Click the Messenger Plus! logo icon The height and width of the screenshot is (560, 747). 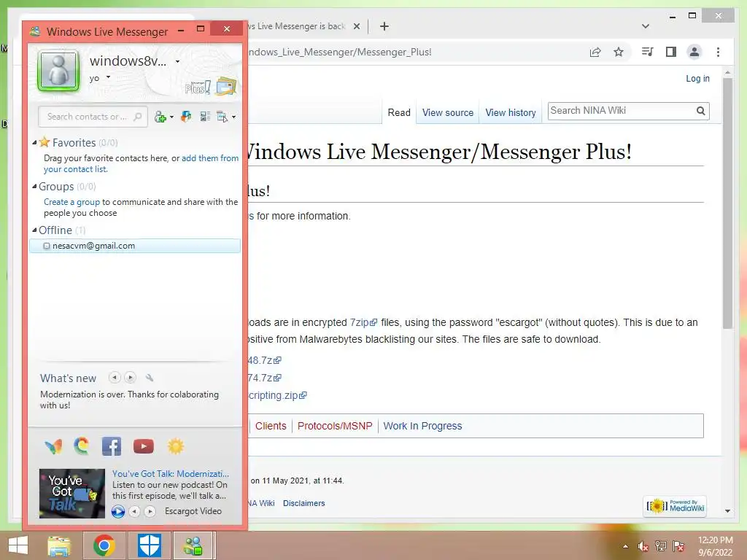(x=198, y=87)
